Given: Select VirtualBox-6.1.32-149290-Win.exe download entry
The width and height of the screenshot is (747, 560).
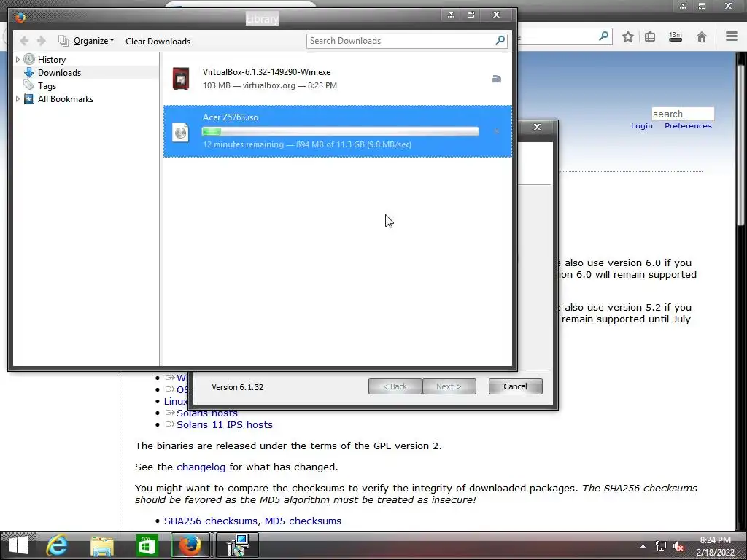Looking at the screenshot, I should [337, 79].
